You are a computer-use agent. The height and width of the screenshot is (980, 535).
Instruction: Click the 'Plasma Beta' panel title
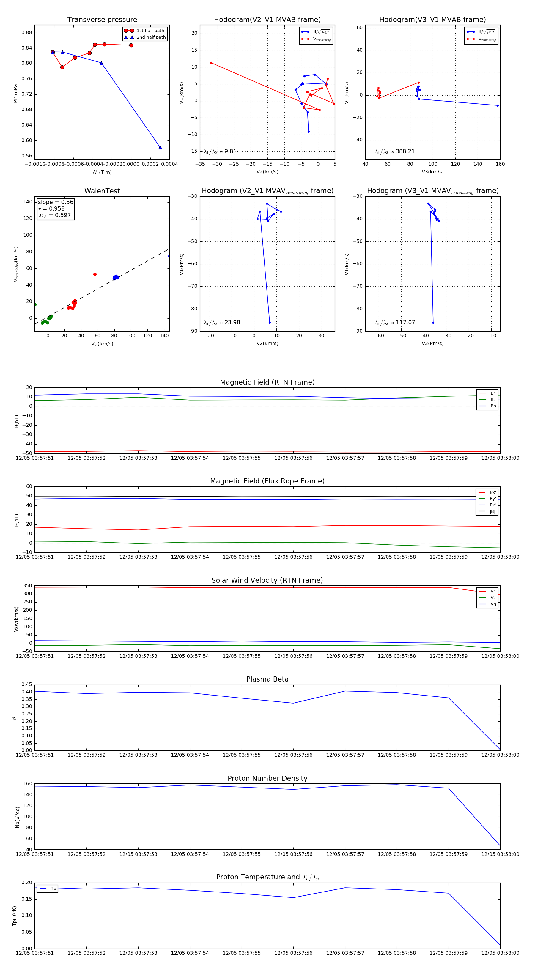pyautogui.click(x=267, y=679)
